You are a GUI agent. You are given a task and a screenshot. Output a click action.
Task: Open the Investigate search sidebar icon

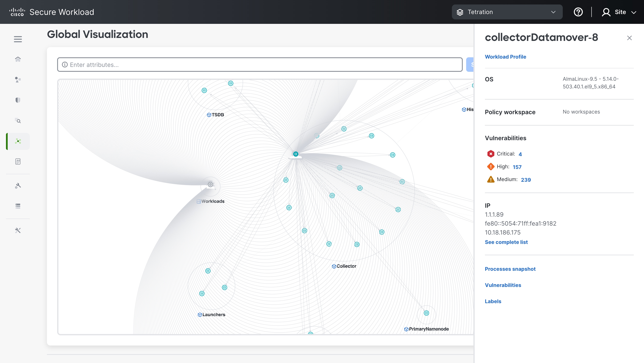tap(18, 121)
